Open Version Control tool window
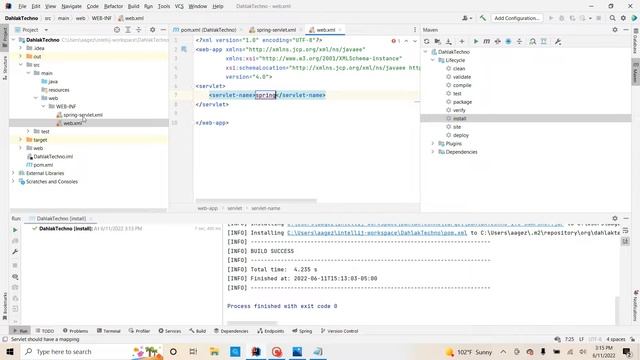640x360 pixels. [x=339, y=331]
